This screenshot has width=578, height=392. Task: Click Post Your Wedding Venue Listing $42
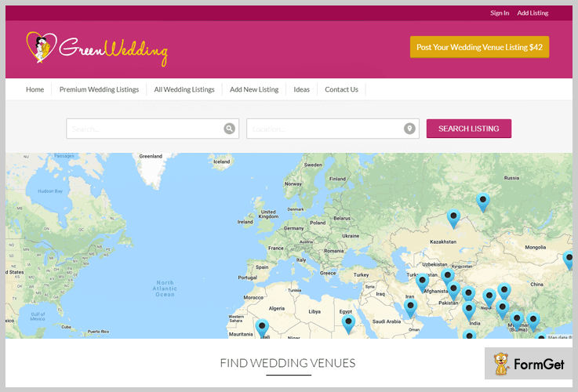click(x=480, y=47)
